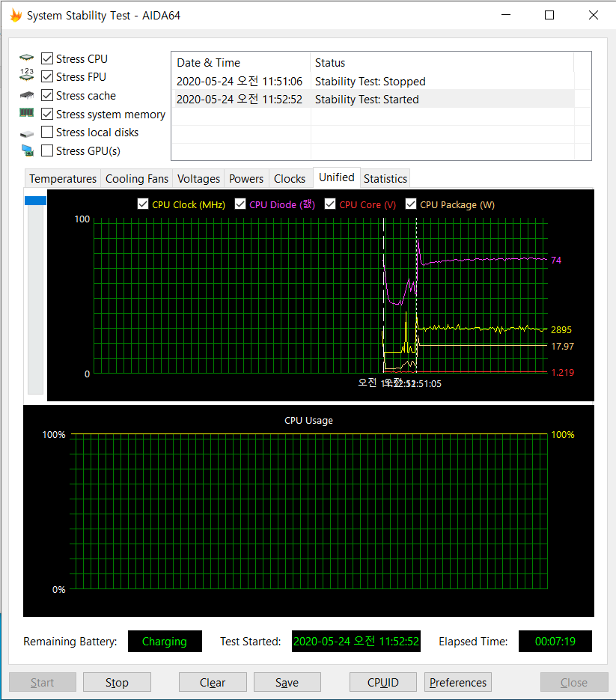Click the Date & Time column header
Image resolution: width=616 pixels, height=700 pixels.
(x=241, y=62)
